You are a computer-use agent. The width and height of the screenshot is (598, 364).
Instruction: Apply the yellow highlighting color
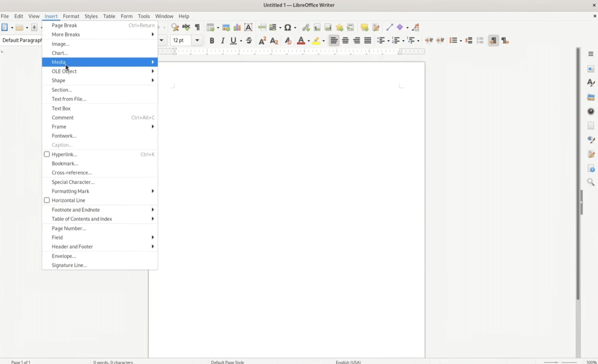[316, 40]
